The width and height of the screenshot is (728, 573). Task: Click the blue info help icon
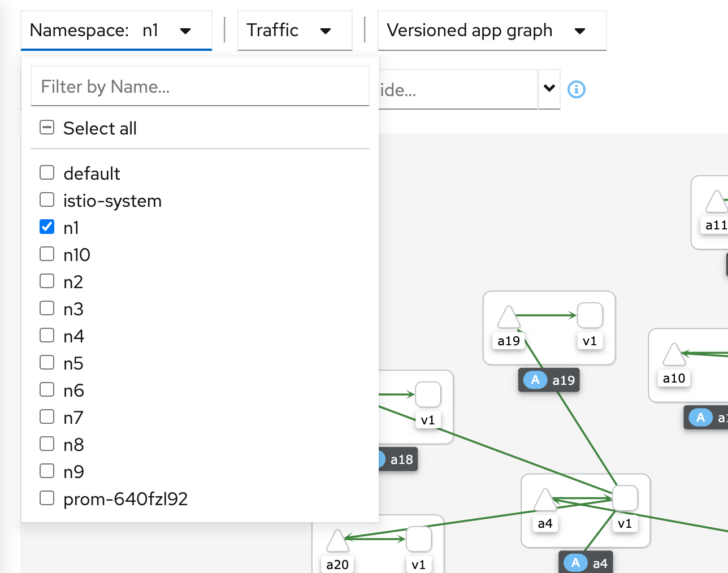click(577, 89)
